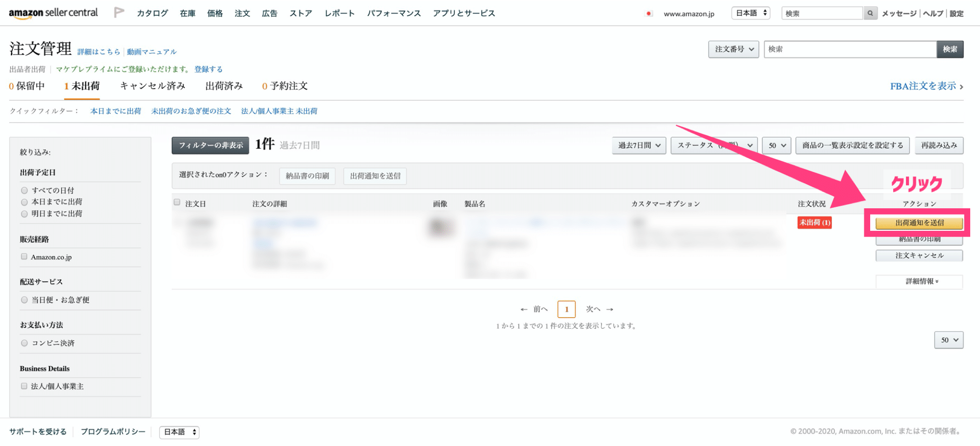Click page number 1

pos(567,309)
